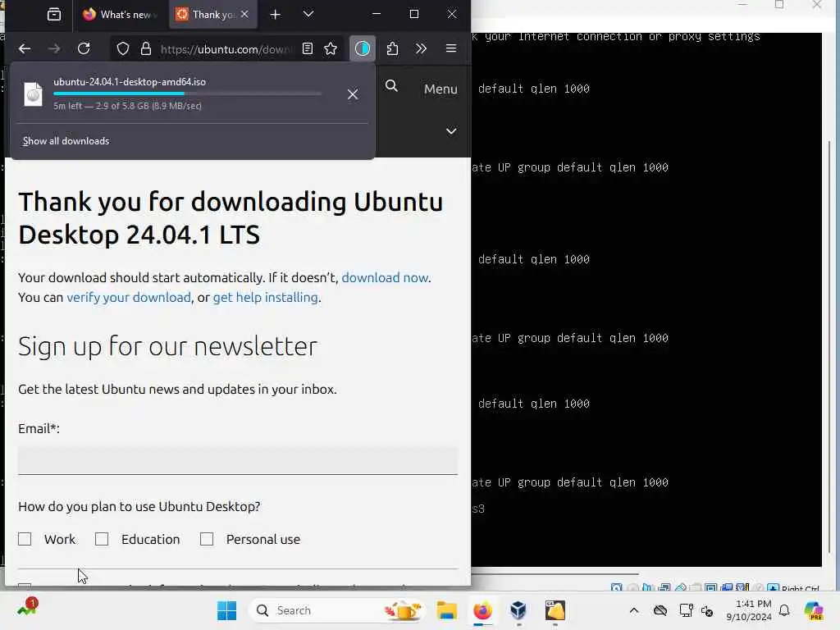Click VirtualBox horizontal scrollbar
This screenshot has height=630, width=840.
point(555,573)
